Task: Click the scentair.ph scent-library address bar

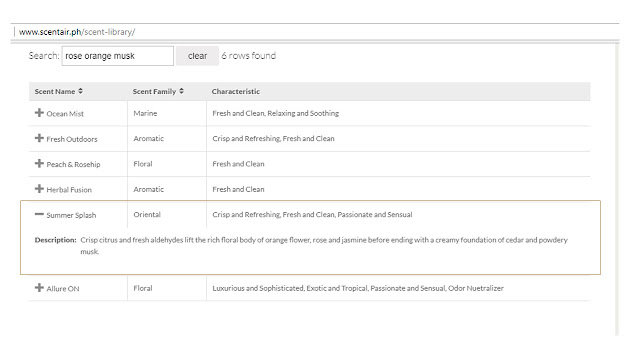Action: coord(314,32)
